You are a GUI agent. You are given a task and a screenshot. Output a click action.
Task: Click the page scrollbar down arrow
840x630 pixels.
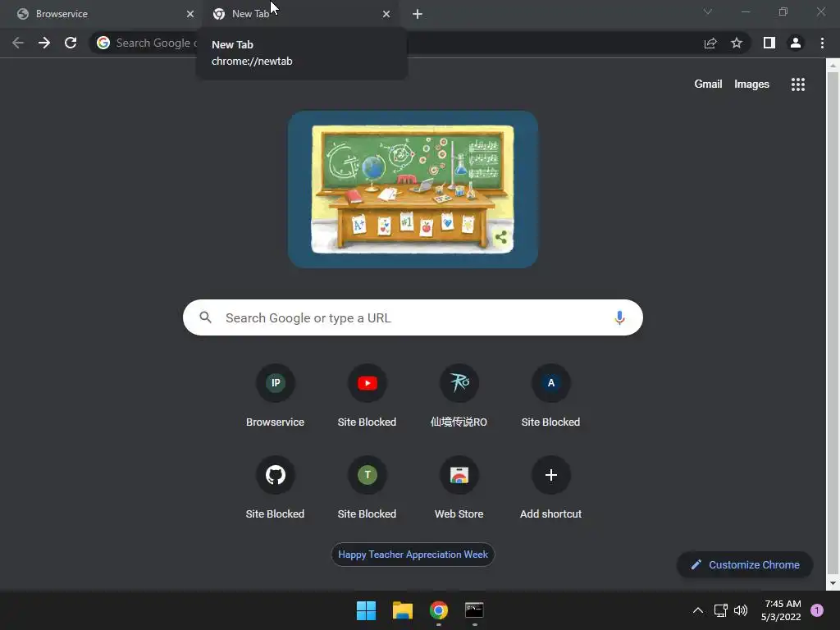click(x=833, y=583)
